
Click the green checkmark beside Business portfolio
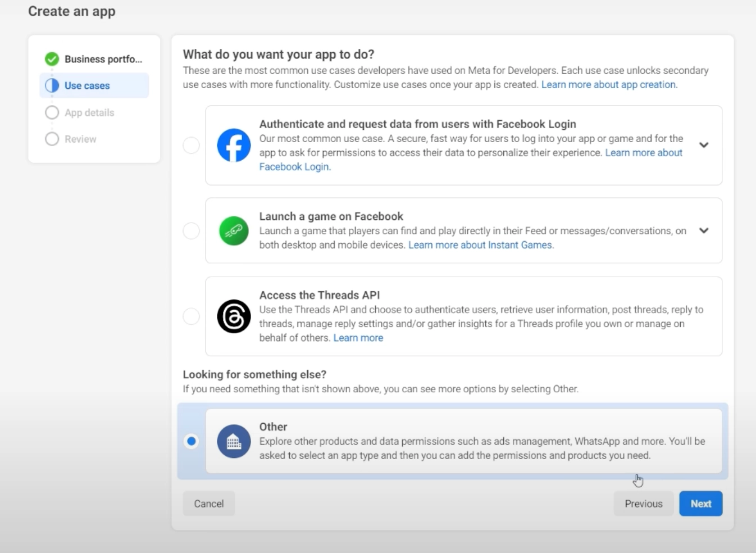[52, 59]
